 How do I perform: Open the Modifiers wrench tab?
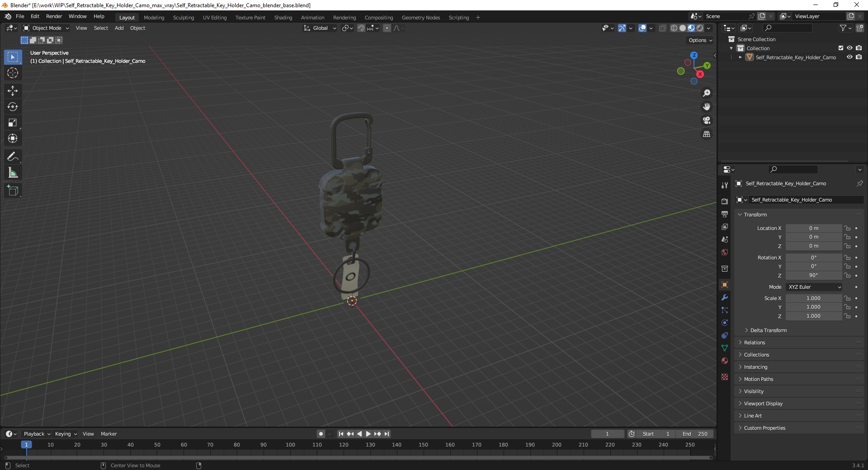[725, 297]
